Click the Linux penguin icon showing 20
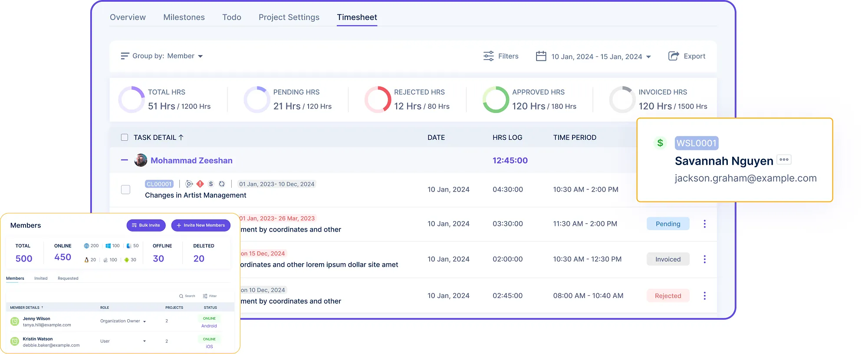Screen dimensions: 868x354 (86, 260)
